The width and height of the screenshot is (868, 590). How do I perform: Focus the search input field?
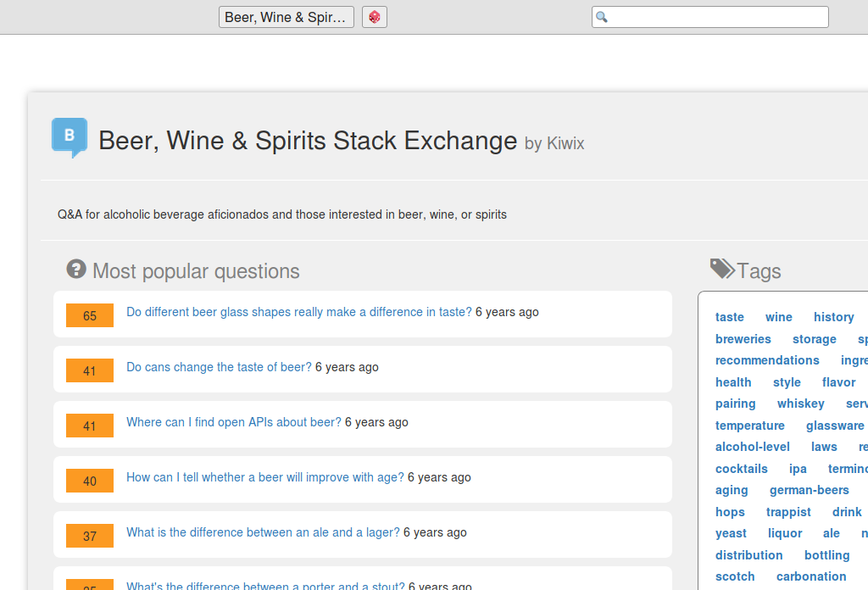tap(710, 17)
